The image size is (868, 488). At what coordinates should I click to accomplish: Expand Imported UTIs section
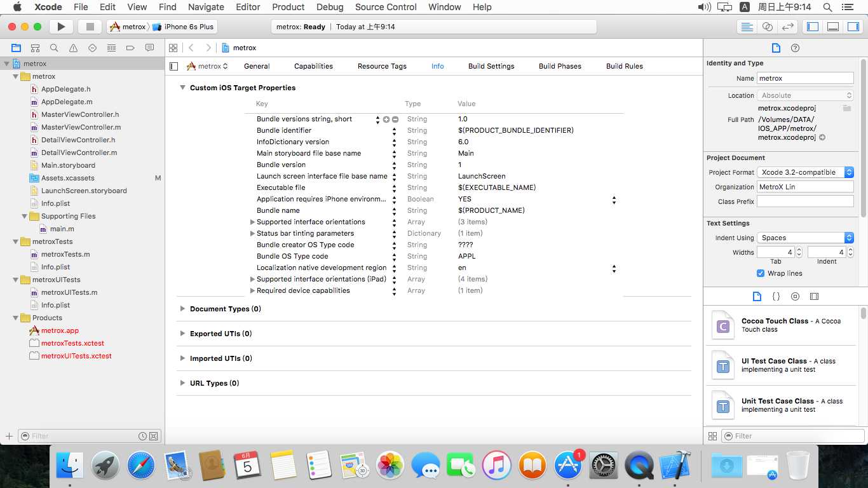(182, 358)
